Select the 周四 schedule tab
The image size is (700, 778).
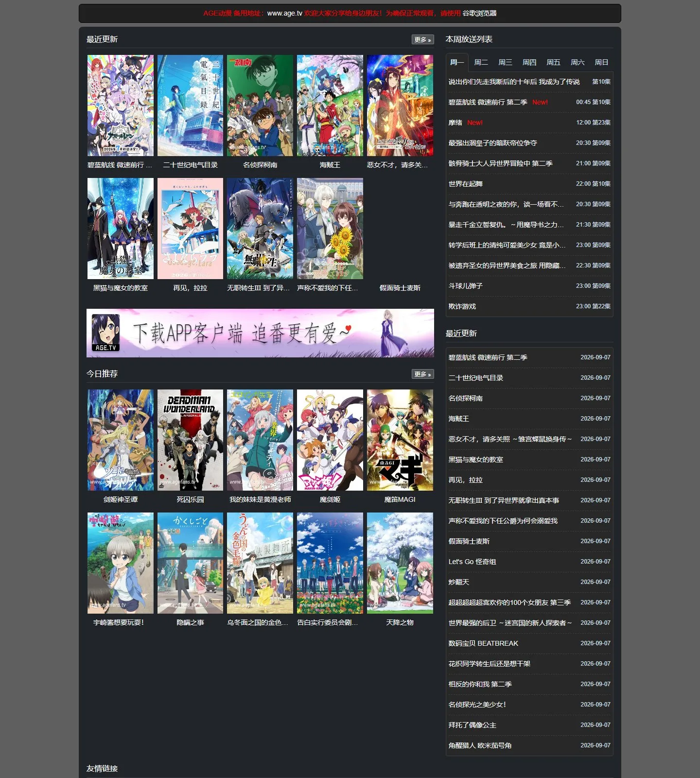pos(529,62)
